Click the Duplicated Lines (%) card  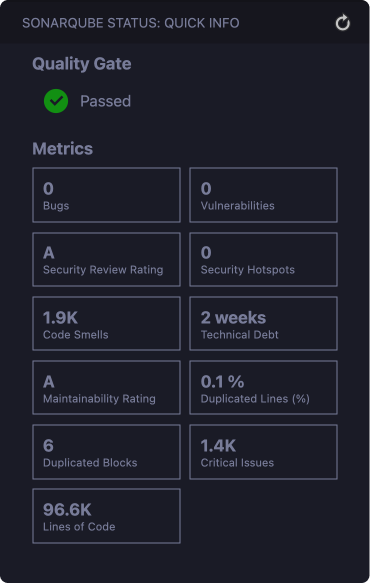[264, 387]
